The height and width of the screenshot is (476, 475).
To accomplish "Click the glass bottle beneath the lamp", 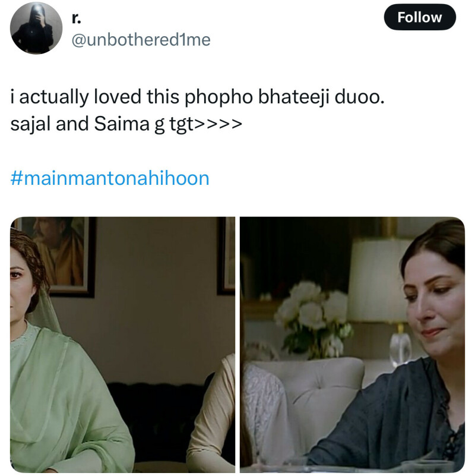I will (400, 349).
